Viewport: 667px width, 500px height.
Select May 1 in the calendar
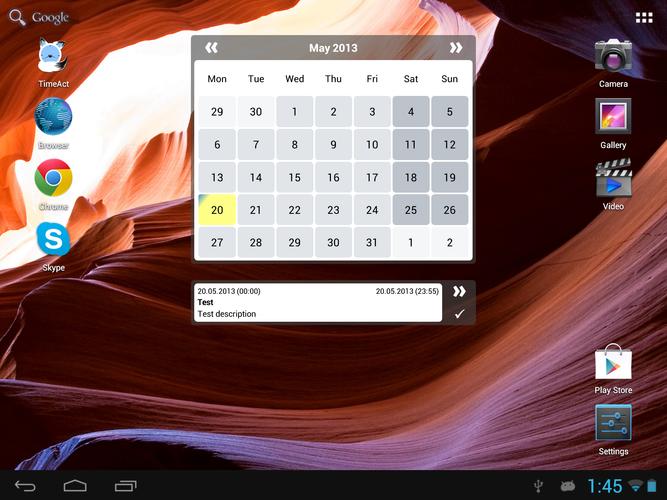point(294,111)
